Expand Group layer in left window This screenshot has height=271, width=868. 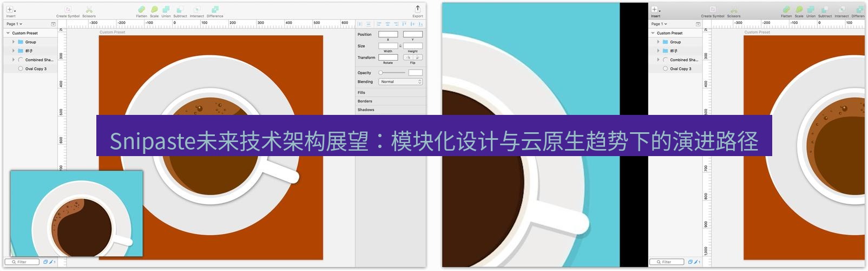(14, 42)
